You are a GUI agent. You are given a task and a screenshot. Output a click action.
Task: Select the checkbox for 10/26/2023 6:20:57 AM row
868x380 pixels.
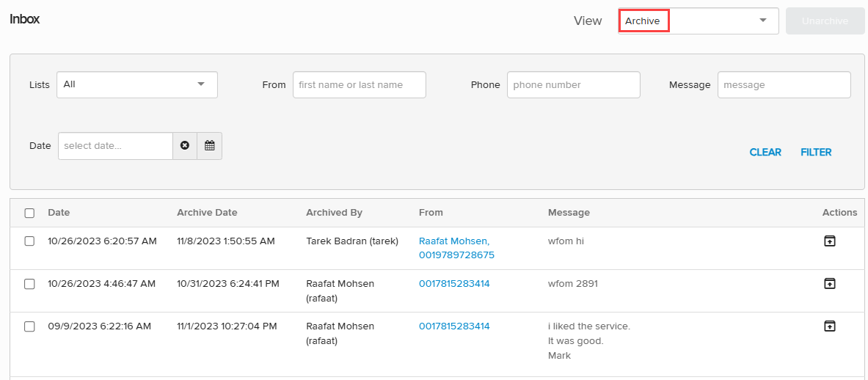(29, 241)
